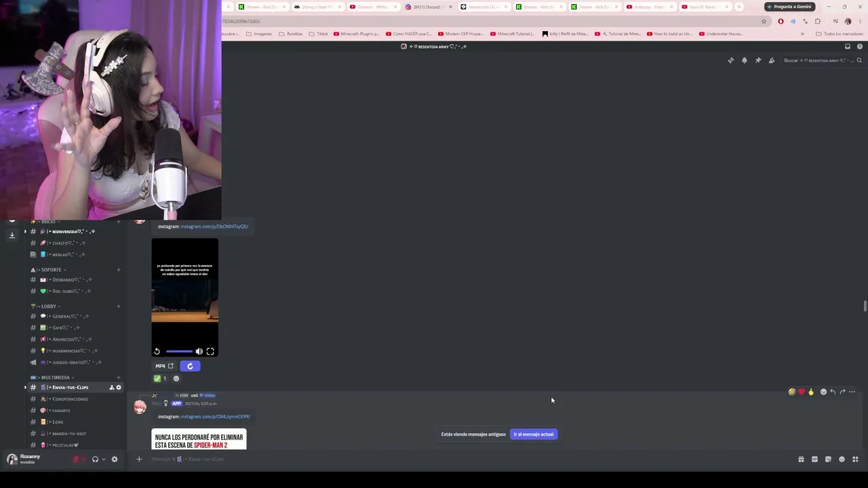The width and height of the screenshot is (868, 488).
Task: Collapse the MULTIMEDIA category
Action: click(x=52, y=378)
